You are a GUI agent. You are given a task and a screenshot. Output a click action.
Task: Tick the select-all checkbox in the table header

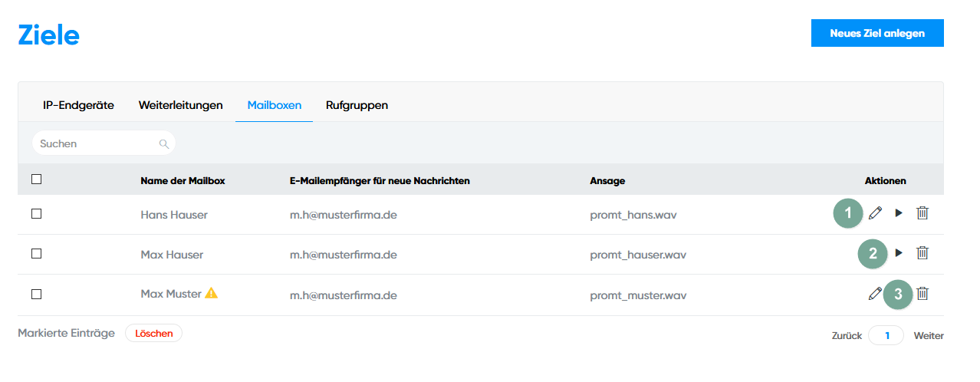(x=36, y=179)
